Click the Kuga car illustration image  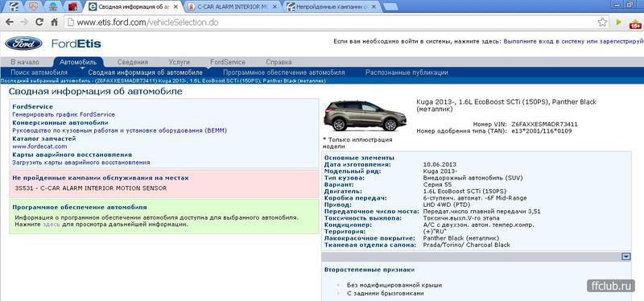(x=365, y=116)
